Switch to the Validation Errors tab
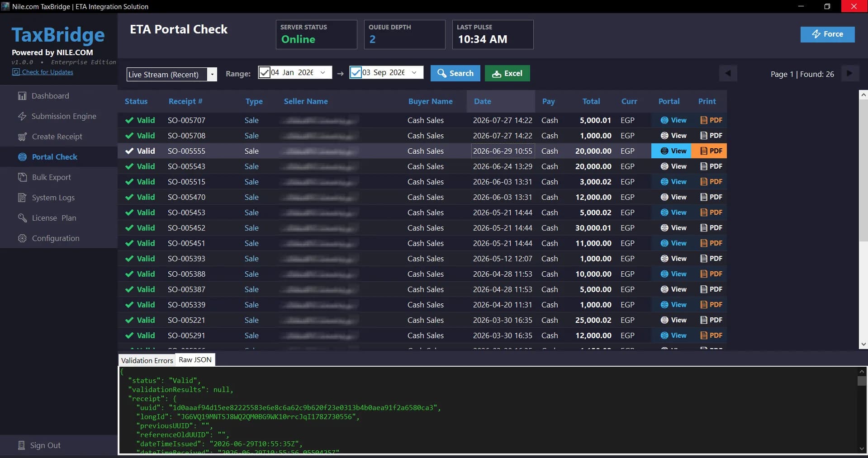The image size is (868, 458). tap(147, 360)
